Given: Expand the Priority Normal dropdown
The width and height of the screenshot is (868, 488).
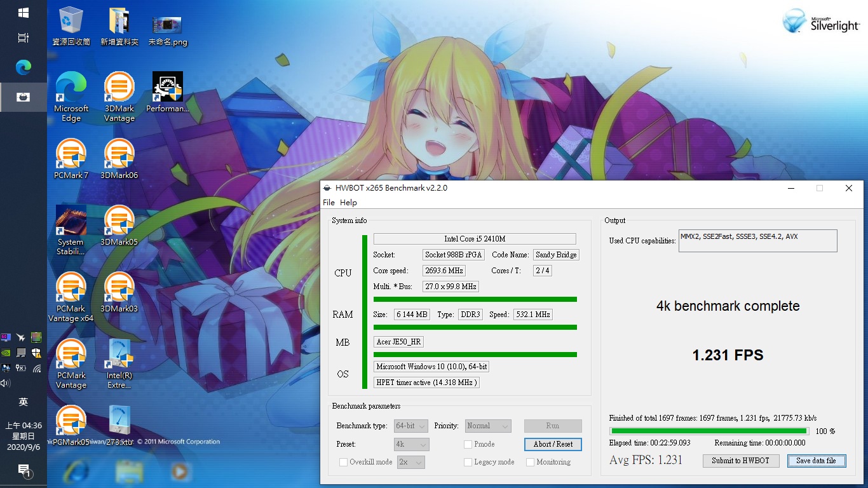Looking at the screenshot, I should (x=488, y=426).
